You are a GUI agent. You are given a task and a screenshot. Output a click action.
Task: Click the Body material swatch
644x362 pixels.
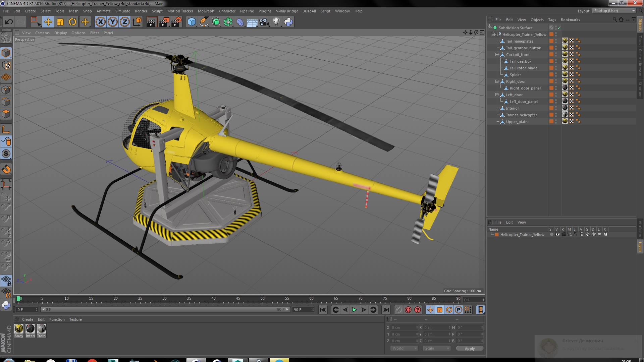pyautogui.click(x=19, y=329)
